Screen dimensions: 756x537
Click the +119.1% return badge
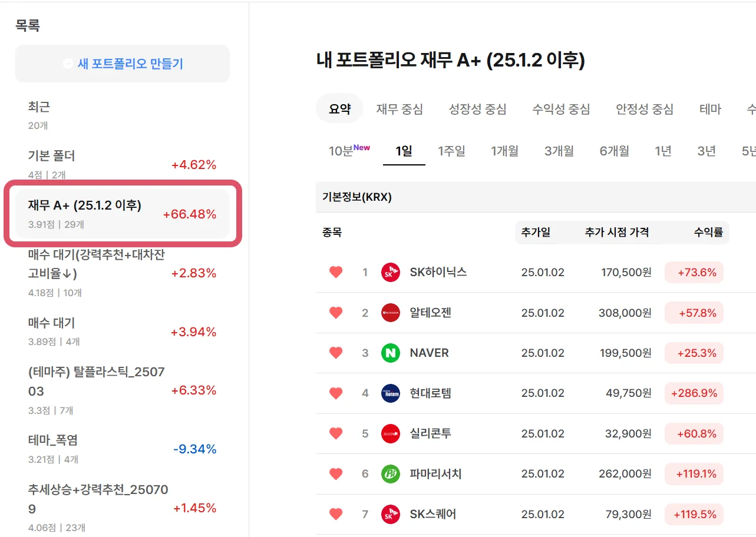tap(694, 474)
